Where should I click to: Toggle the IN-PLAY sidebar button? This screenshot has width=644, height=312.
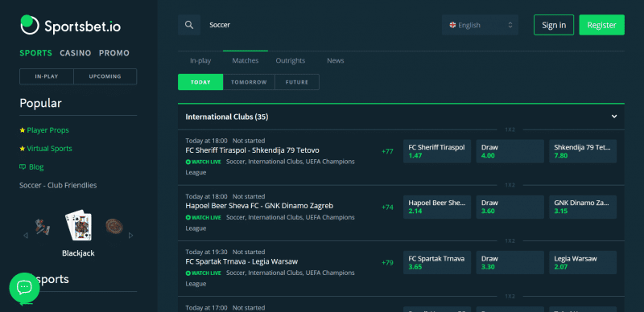click(47, 76)
